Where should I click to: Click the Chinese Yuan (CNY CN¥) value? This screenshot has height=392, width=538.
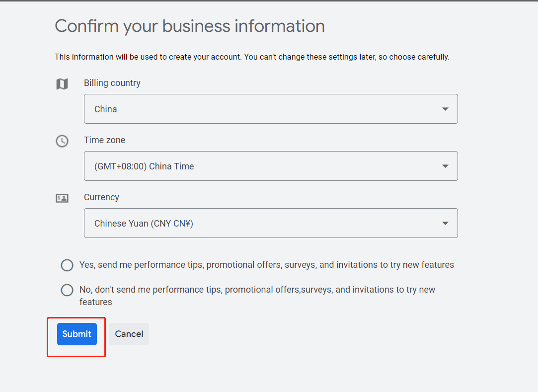pos(144,224)
